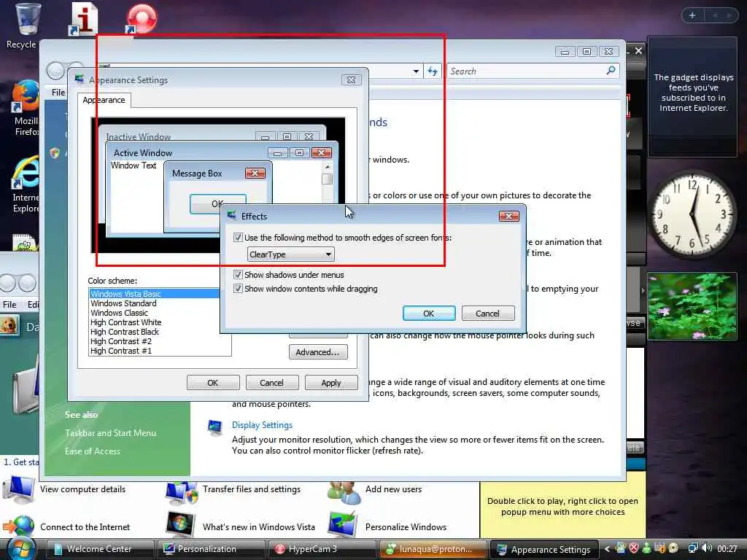This screenshot has width=747, height=560.
Task: Click the red security shield tray icon
Action: tap(634, 548)
